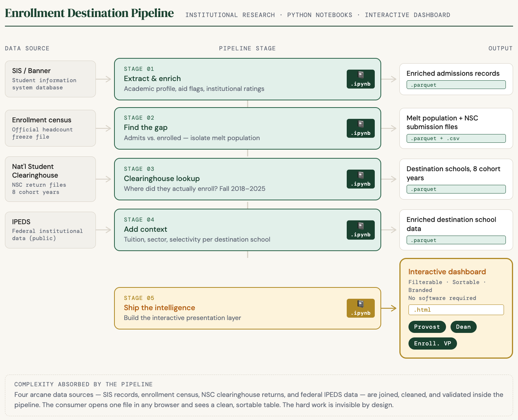Click 'Federal institutional data (public)' subtitle
The image size is (518, 420).
click(x=47, y=234)
